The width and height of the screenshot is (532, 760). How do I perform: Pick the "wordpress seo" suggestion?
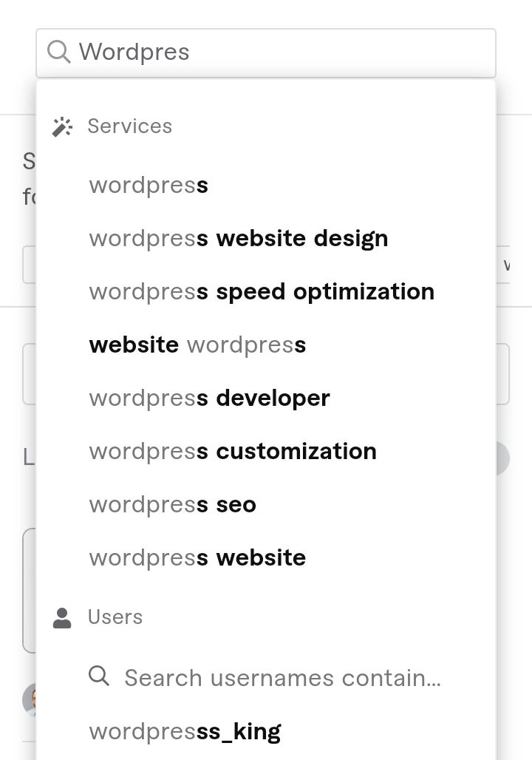(172, 505)
